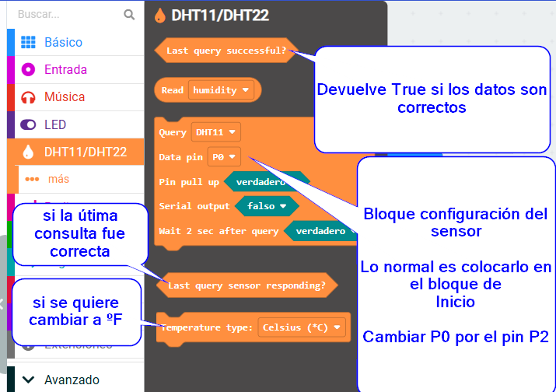Click the Básico grid icon
Screen dimensions: 556x392
click(x=29, y=42)
